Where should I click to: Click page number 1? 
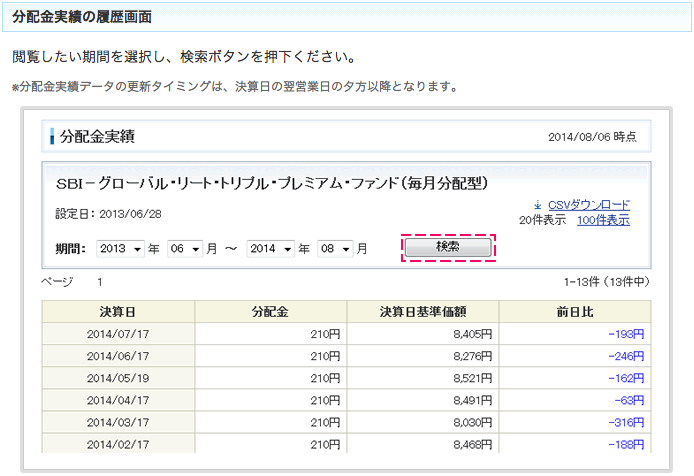point(100,282)
